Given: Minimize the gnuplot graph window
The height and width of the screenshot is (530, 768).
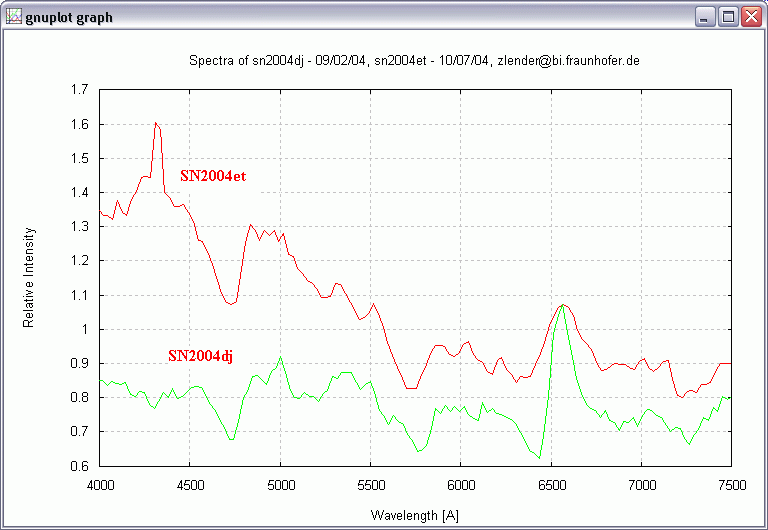Looking at the screenshot, I should pyautogui.click(x=706, y=17).
